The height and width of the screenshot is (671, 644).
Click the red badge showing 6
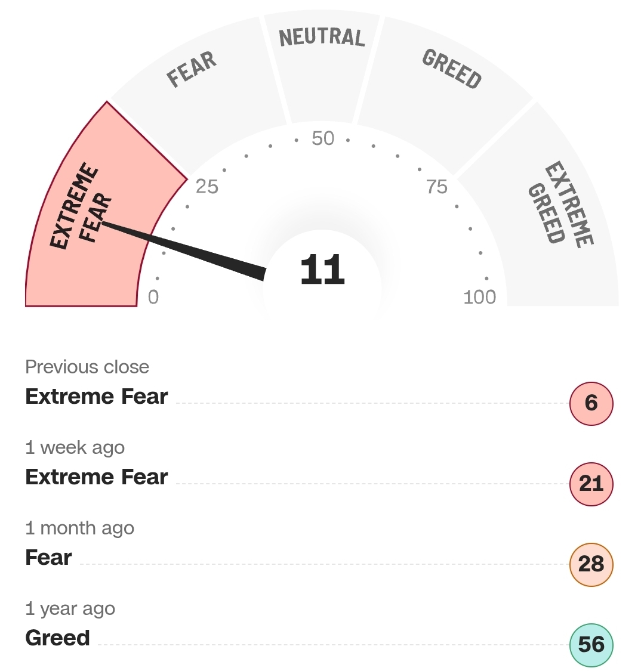click(x=591, y=403)
